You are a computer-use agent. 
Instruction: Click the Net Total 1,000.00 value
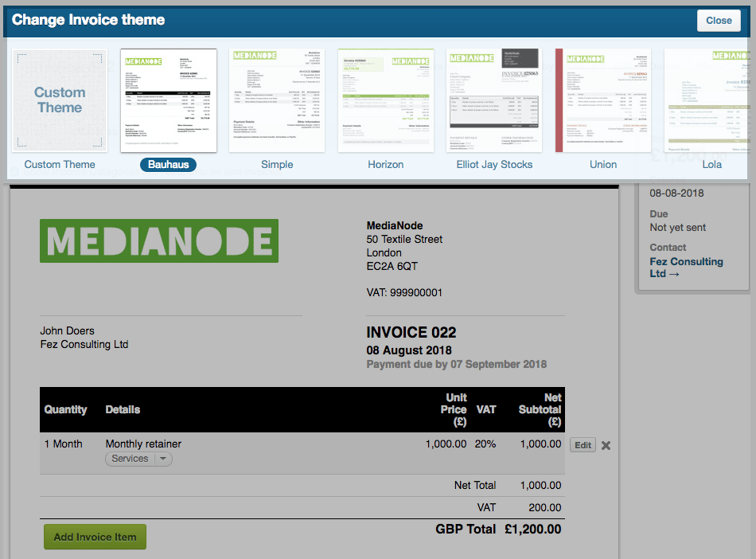pyautogui.click(x=540, y=485)
